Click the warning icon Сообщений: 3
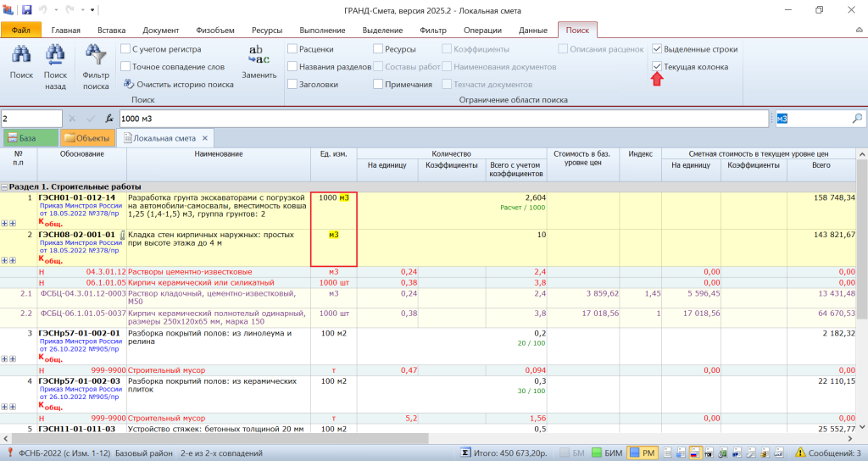 [x=798, y=453]
